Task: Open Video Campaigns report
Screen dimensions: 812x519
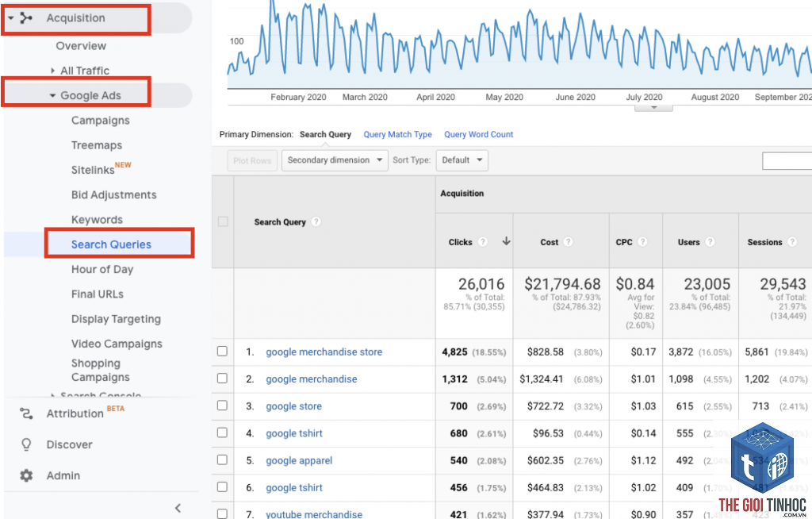Action: (x=117, y=344)
